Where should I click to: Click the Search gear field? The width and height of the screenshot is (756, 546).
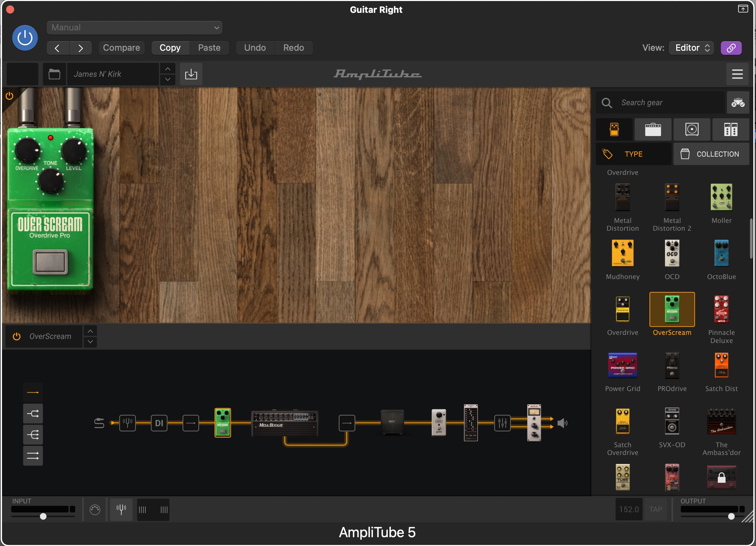click(661, 103)
